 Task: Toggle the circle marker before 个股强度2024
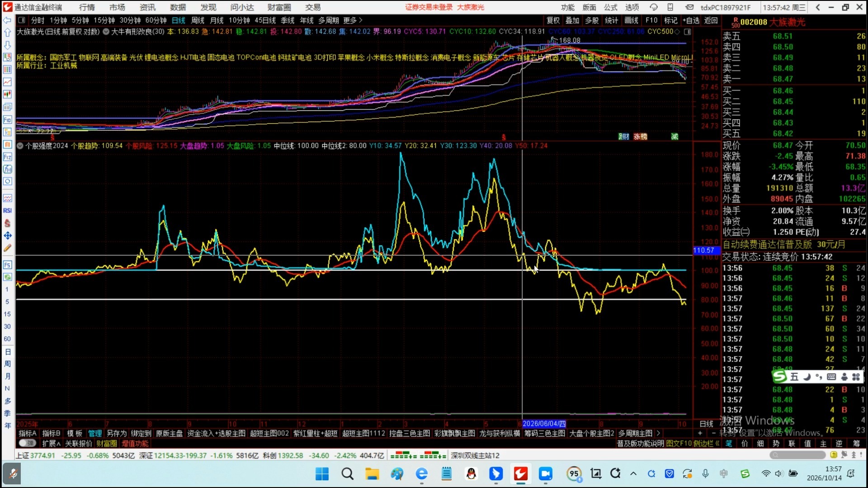click(x=20, y=145)
